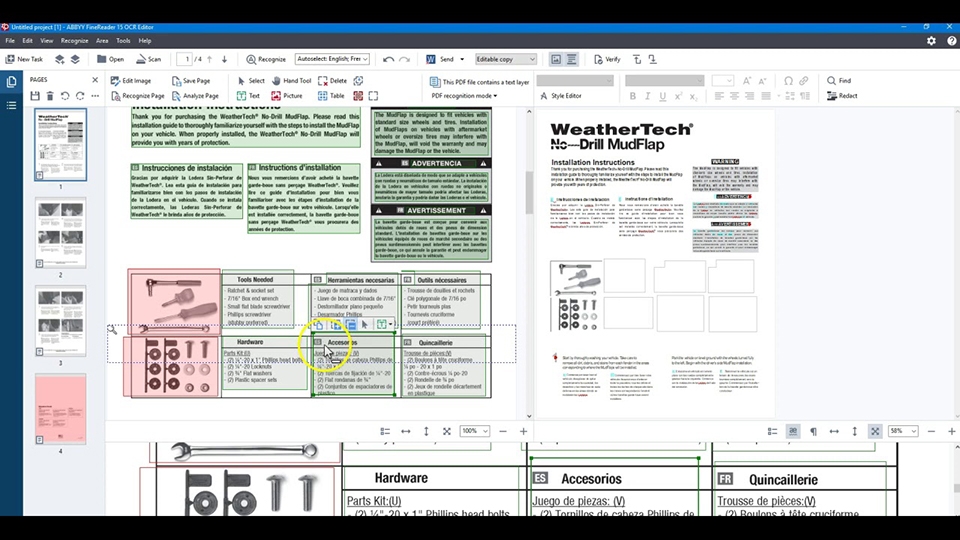Close the Pages panel
960x540 pixels.
pyautogui.click(x=95, y=80)
